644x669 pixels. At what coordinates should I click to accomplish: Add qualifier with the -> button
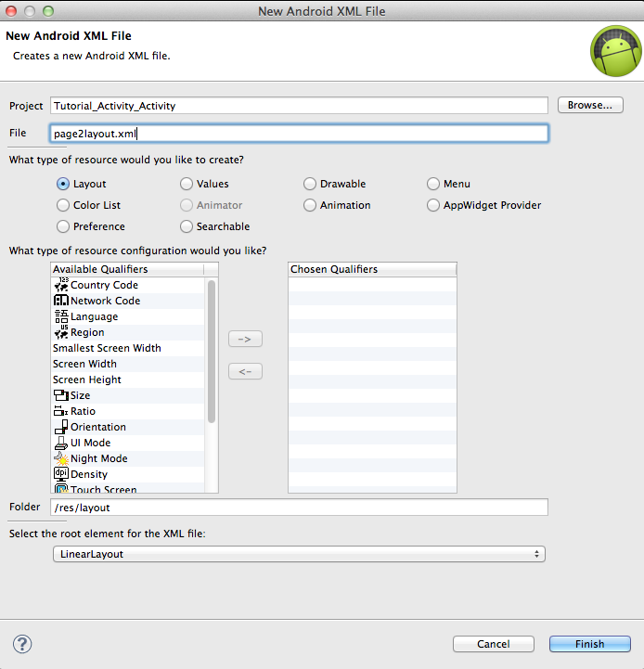coord(245,340)
